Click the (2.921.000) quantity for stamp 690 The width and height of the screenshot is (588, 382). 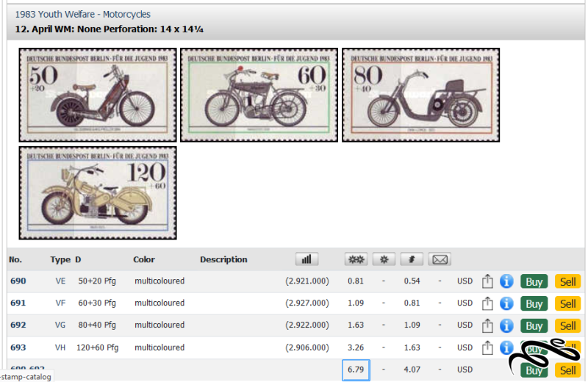pyautogui.click(x=307, y=281)
